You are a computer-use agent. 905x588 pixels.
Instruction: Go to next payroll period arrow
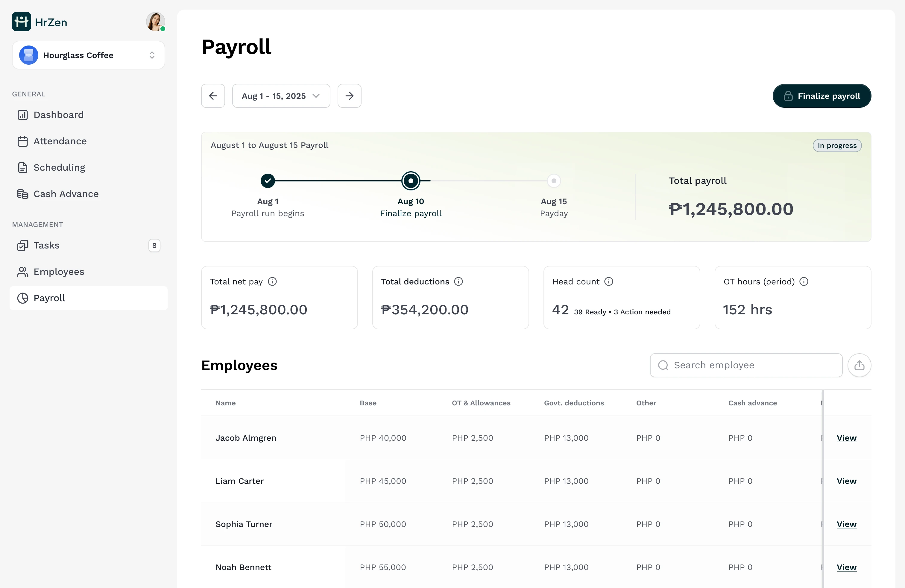pyautogui.click(x=349, y=96)
